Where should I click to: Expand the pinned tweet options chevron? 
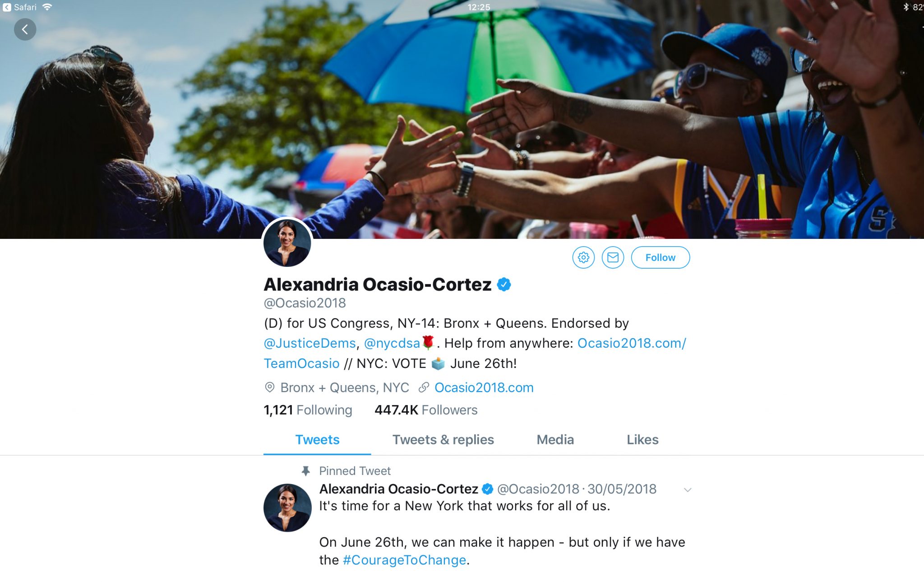(x=688, y=490)
